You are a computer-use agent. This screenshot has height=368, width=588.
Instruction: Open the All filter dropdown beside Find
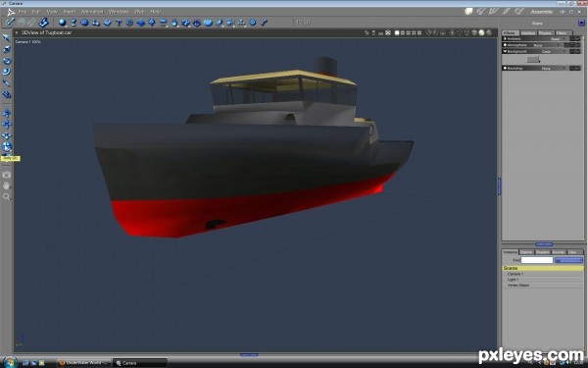568,260
